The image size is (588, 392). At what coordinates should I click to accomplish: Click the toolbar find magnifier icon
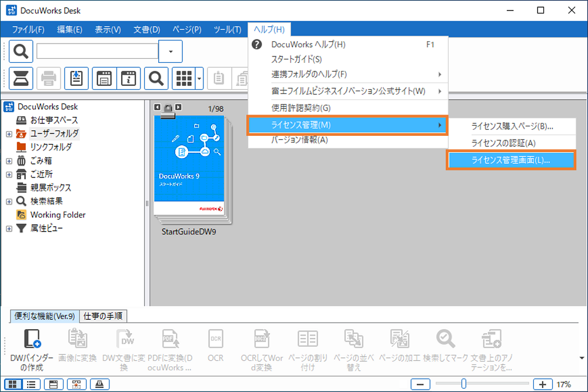[x=156, y=78]
